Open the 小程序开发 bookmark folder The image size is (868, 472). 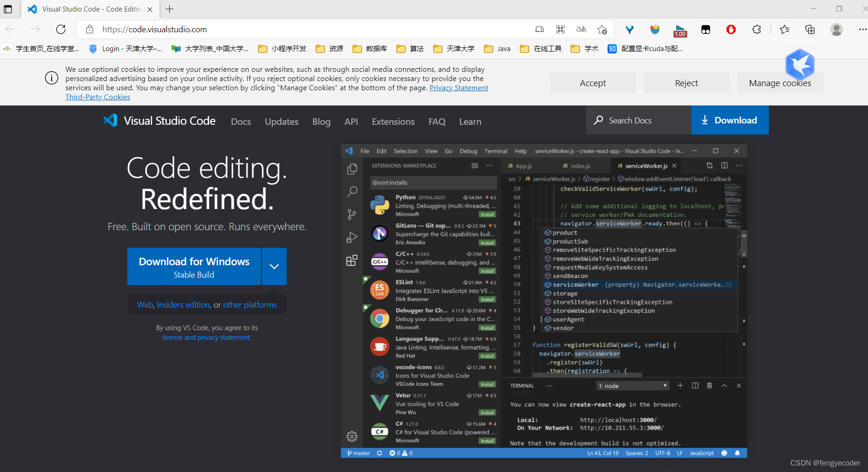click(x=283, y=49)
